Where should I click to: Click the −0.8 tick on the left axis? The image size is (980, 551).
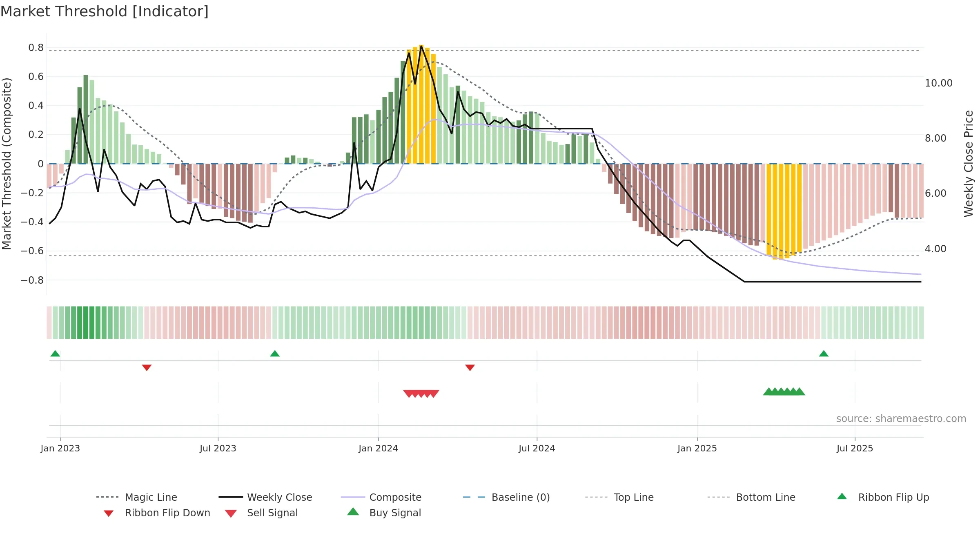click(x=33, y=280)
